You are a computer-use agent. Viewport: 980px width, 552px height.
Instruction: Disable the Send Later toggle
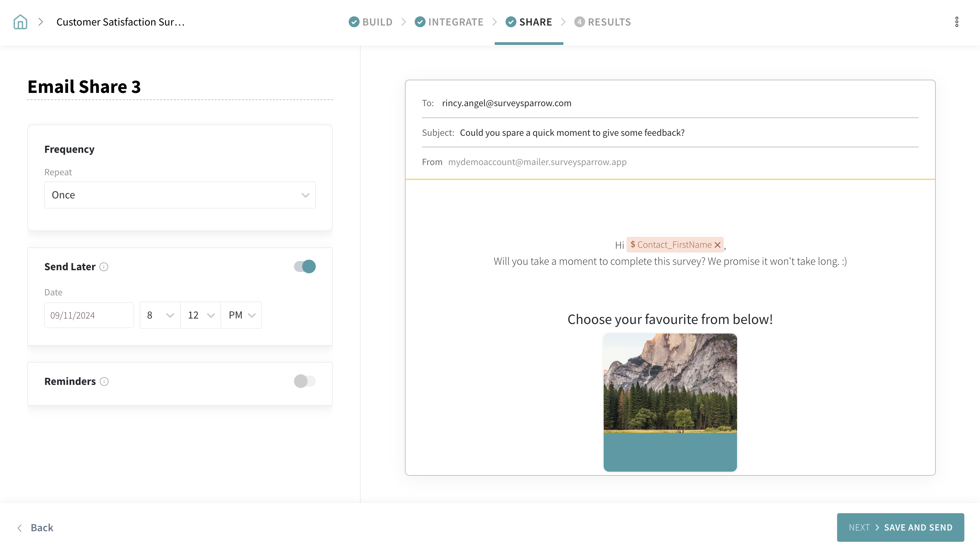[304, 267]
